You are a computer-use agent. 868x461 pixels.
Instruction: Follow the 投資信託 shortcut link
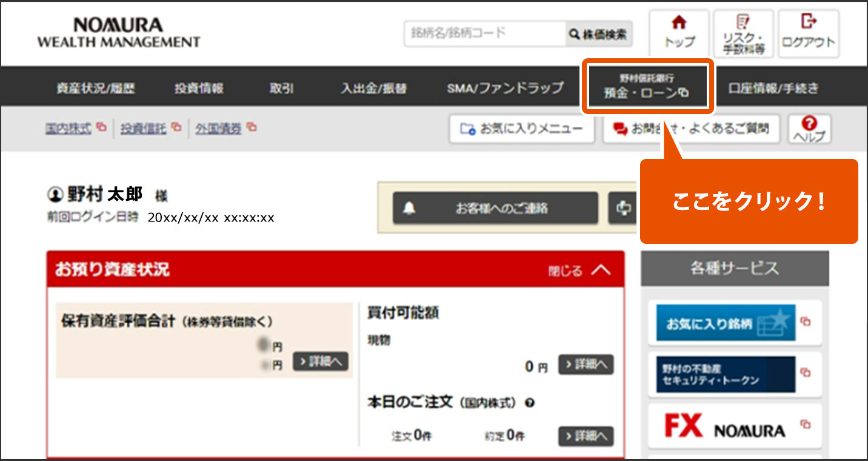pyautogui.click(x=144, y=128)
